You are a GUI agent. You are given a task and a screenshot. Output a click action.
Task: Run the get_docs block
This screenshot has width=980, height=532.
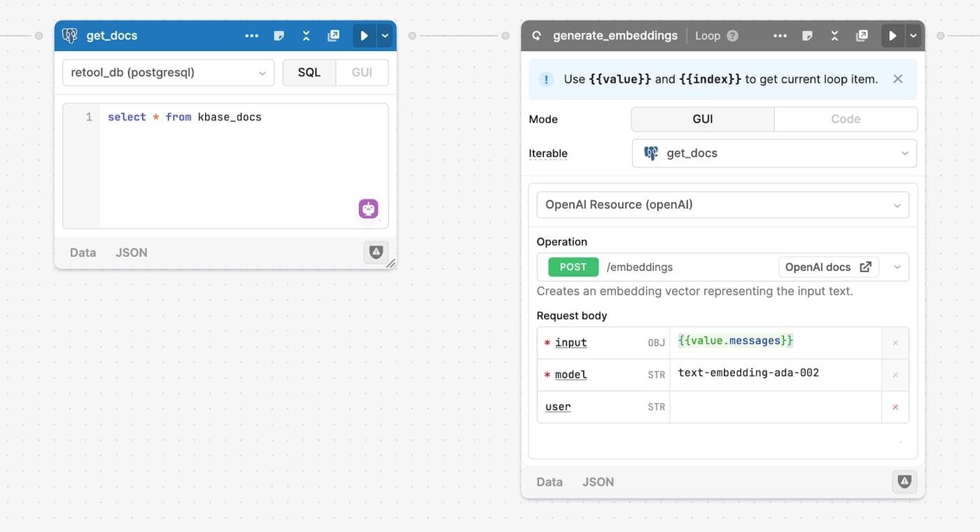(x=364, y=36)
